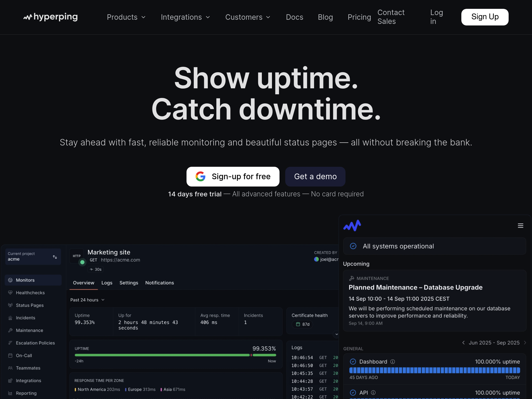Open the hamburger menu on status page
Image resolution: width=532 pixels, height=399 pixels.
[x=520, y=226]
